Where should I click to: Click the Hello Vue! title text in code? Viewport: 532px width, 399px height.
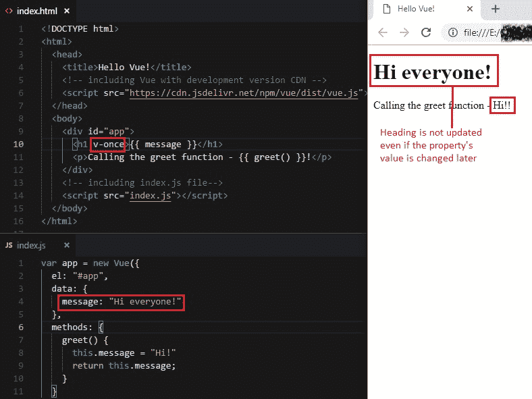124,68
